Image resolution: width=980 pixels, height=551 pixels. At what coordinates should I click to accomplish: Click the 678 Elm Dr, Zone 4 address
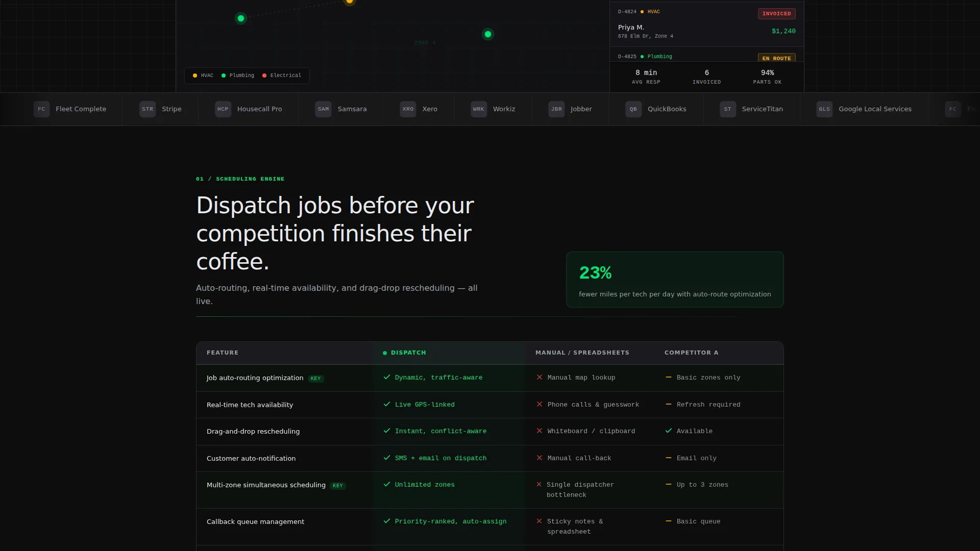pos(645,36)
